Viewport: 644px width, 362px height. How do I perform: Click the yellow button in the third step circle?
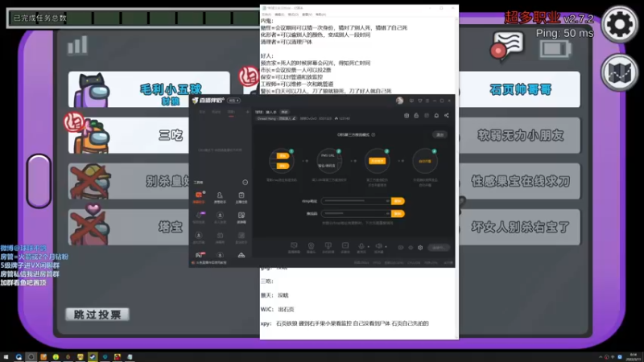pyautogui.click(x=377, y=161)
